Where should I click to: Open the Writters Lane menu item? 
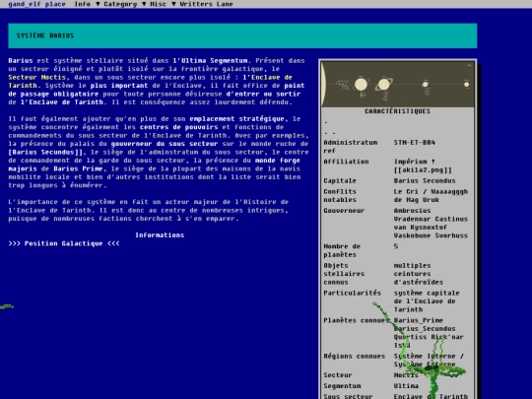click(206, 4)
